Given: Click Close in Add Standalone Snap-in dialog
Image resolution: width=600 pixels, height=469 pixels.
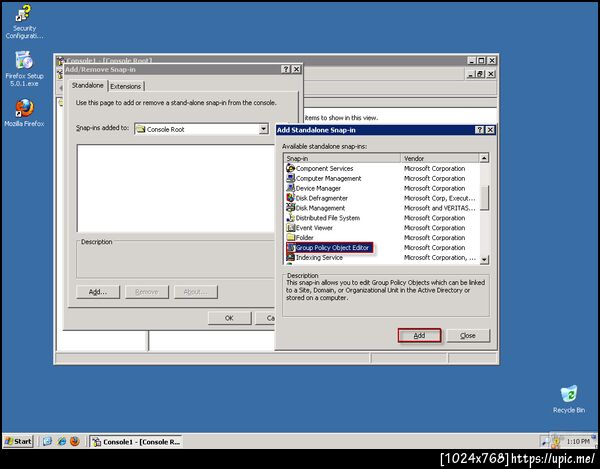Looking at the screenshot, I should [468, 335].
